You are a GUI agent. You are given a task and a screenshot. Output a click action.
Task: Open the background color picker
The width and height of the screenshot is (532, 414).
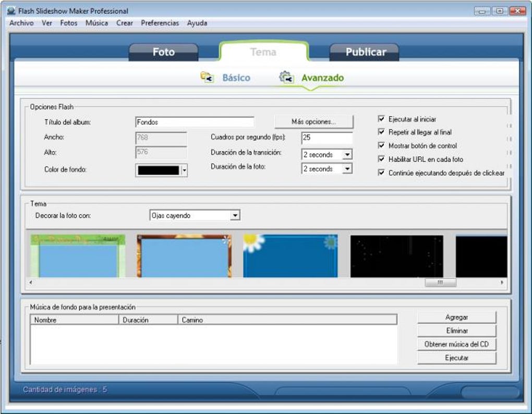point(185,171)
